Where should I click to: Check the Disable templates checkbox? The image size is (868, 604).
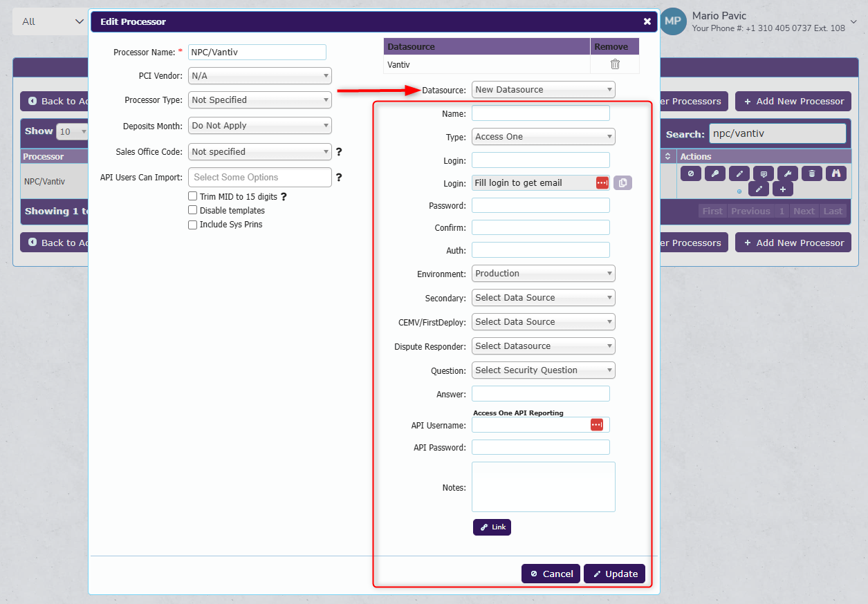tap(193, 210)
